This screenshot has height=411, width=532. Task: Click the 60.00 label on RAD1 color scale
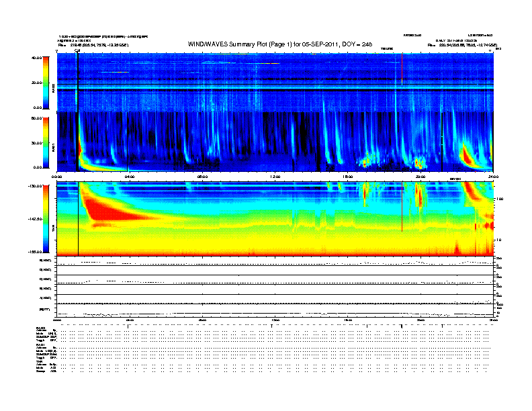36,118
